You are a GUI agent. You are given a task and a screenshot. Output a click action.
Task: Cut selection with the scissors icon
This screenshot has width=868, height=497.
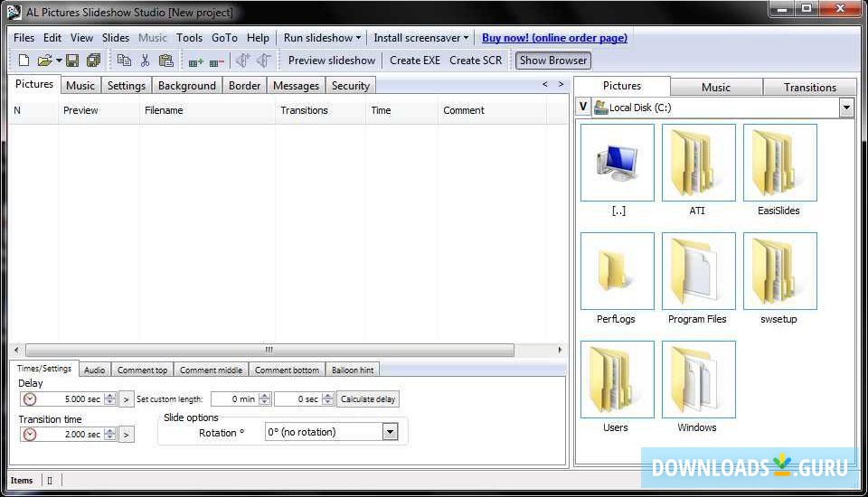(x=145, y=61)
